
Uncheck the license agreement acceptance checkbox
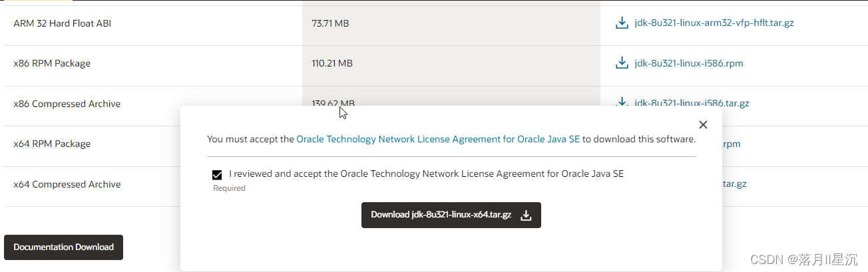(x=216, y=175)
